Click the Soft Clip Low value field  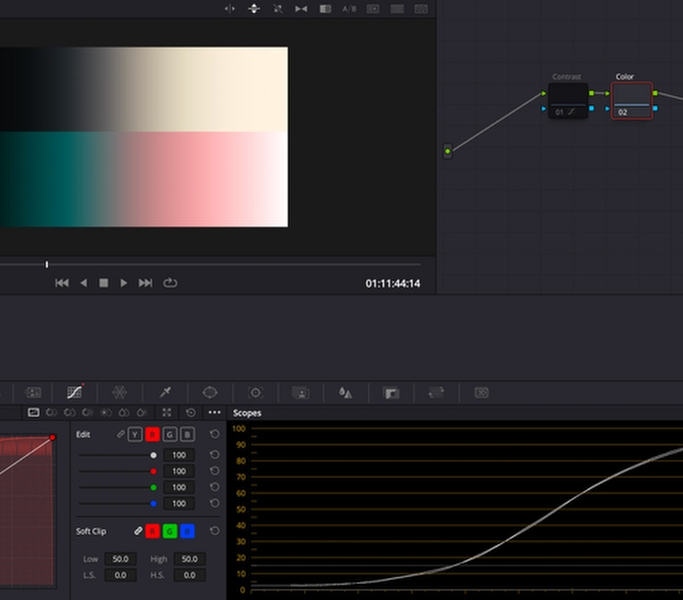(x=123, y=559)
